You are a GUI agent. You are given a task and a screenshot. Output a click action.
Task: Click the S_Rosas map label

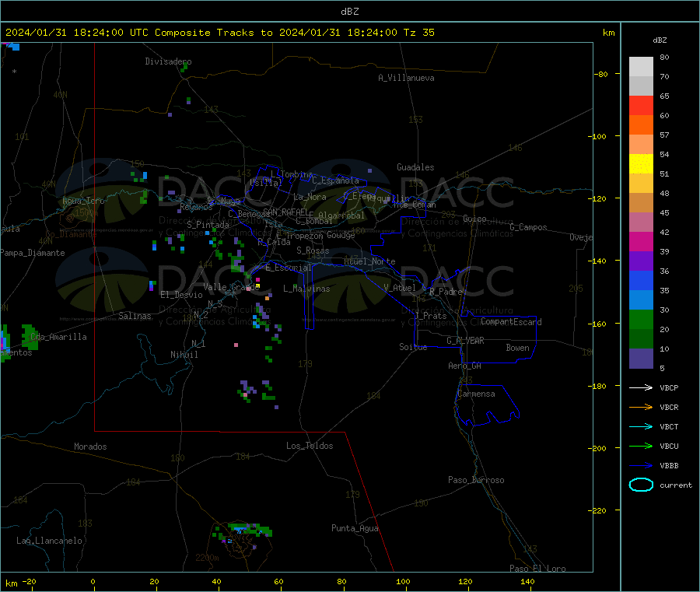[x=313, y=250]
